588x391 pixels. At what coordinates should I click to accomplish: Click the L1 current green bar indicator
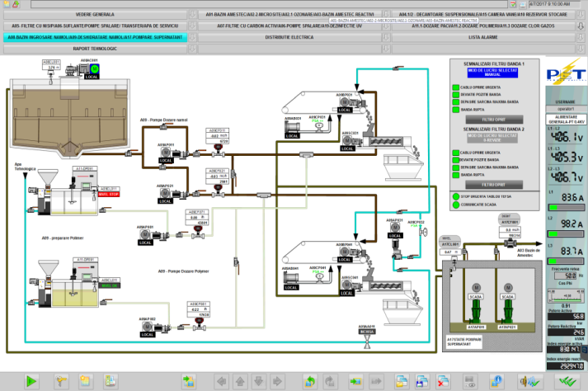pos(566,207)
